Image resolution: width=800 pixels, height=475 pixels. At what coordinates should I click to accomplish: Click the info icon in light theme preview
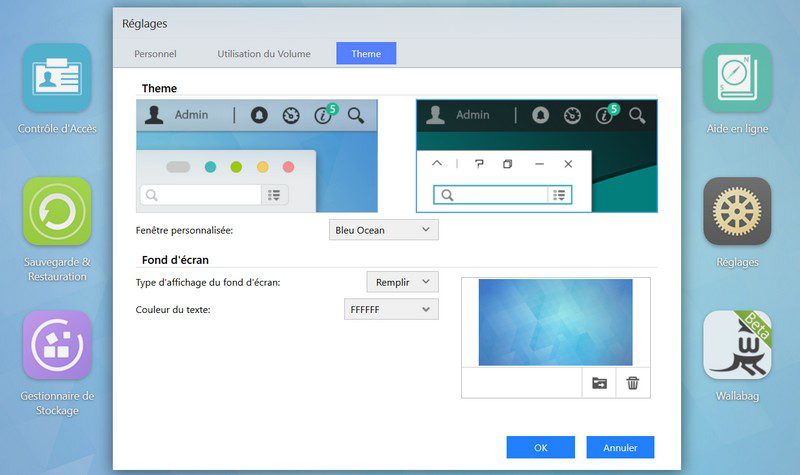click(x=324, y=115)
